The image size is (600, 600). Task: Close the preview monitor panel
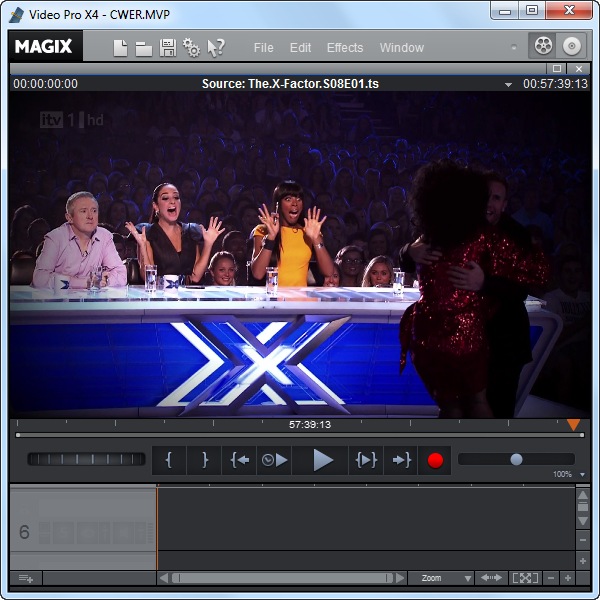tap(579, 69)
